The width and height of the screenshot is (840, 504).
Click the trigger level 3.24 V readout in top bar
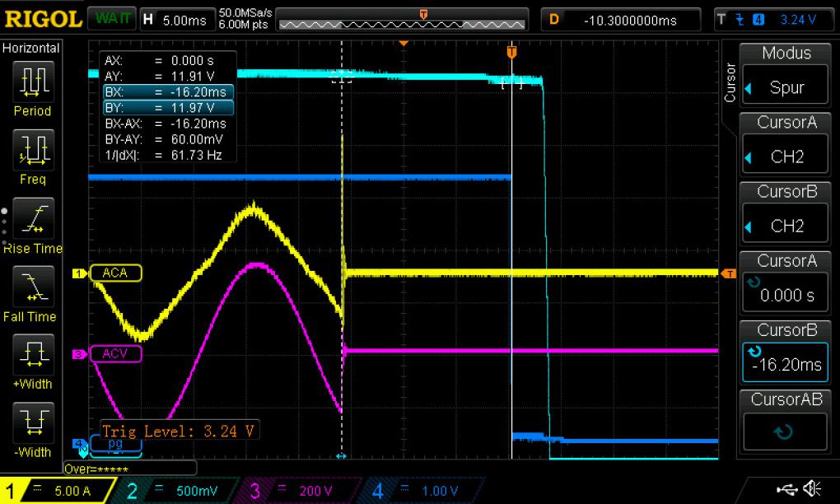(798, 20)
